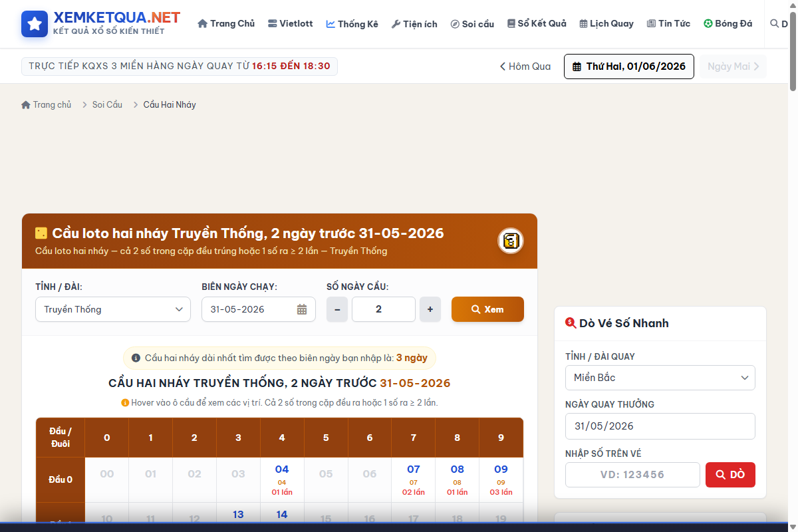This screenshot has height=532, width=798.
Task: Click the info icon in the longest cầu notice
Action: coord(136,358)
